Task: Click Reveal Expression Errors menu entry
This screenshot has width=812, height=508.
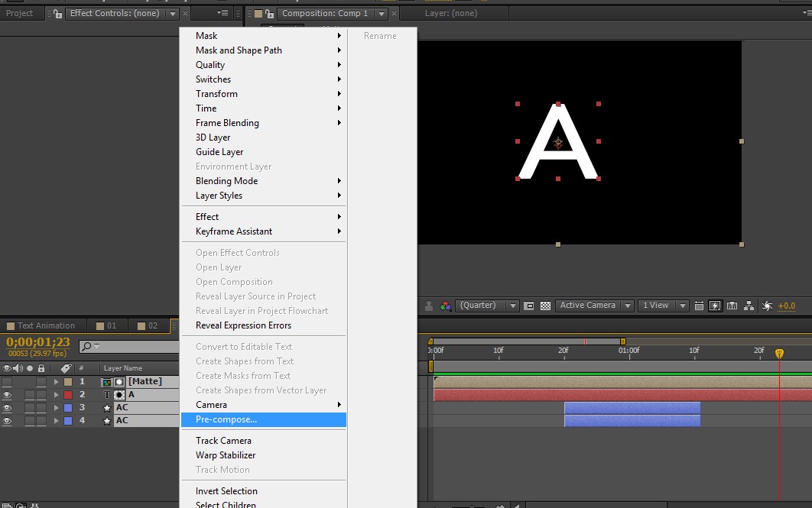Action: point(264,325)
